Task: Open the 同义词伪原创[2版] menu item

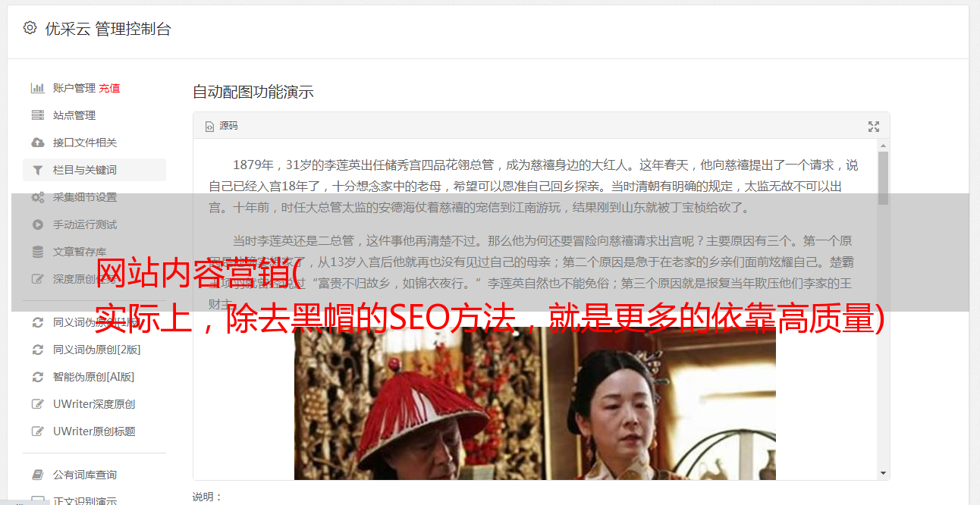Action: pos(96,350)
